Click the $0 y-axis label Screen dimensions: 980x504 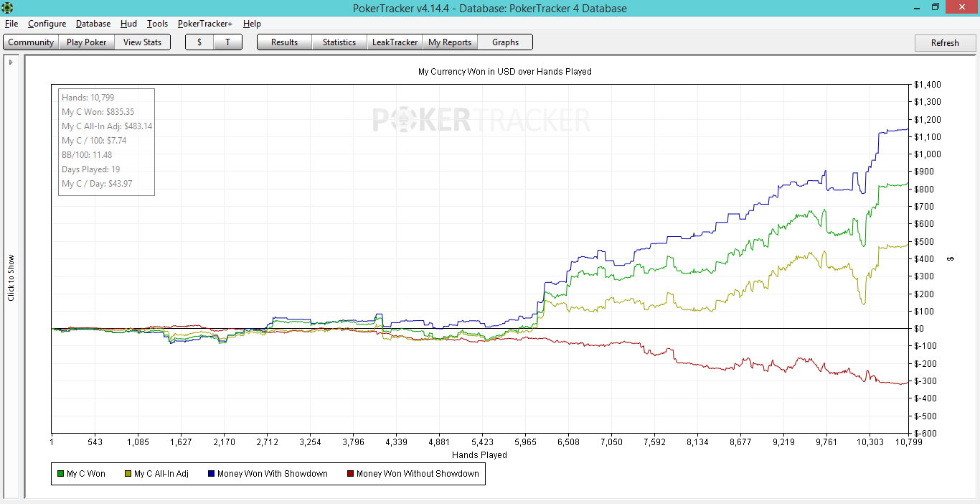[920, 329]
